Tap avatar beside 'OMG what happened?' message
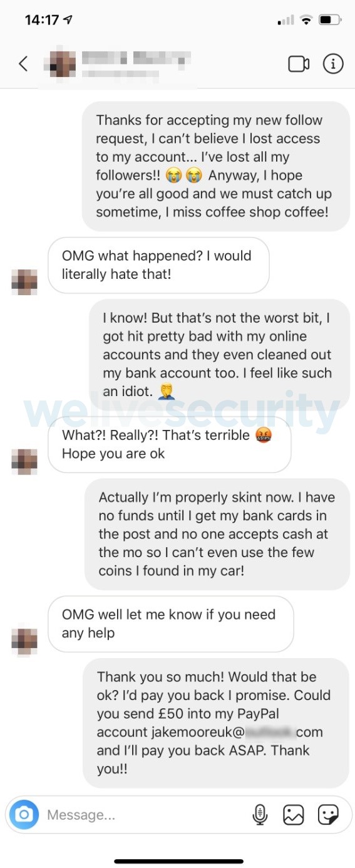This screenshot has height=868, width=355. (24, 282)
